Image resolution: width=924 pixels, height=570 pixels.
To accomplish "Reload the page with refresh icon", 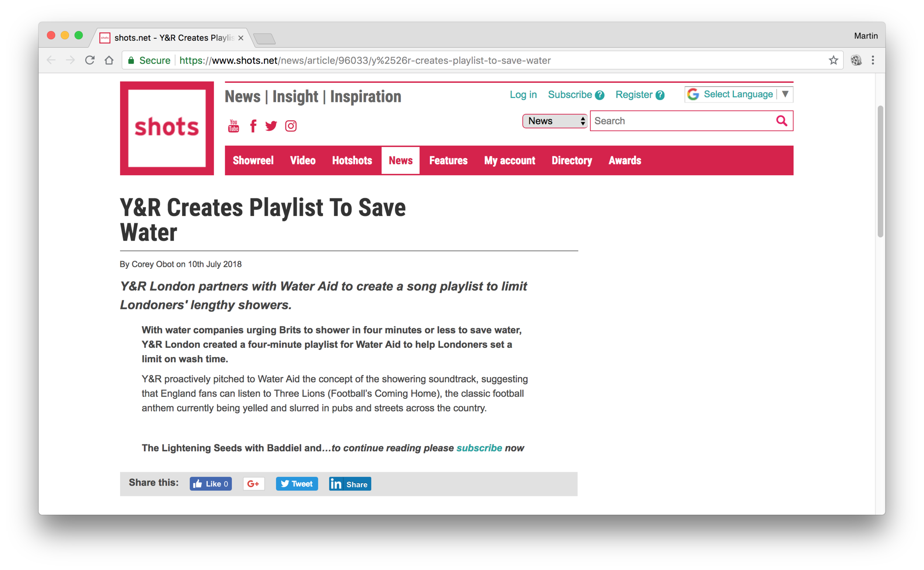I will click(x=90, y=60).
